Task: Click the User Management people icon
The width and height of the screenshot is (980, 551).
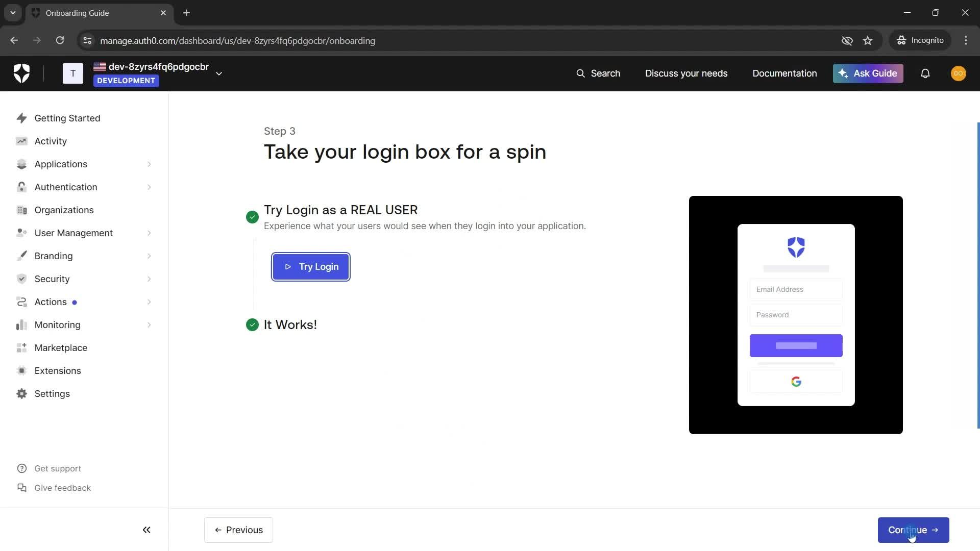Action: (21, 233)
